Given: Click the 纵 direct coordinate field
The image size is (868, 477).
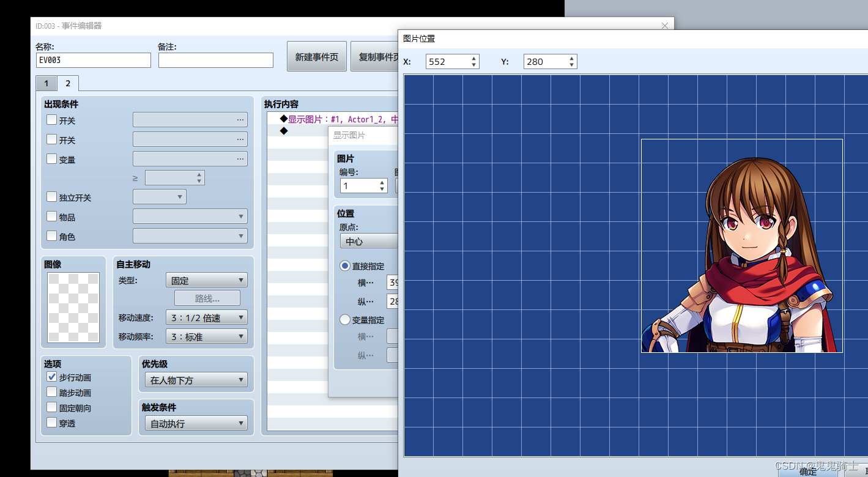Looking at the screenshot, I should tap(393, 301).
